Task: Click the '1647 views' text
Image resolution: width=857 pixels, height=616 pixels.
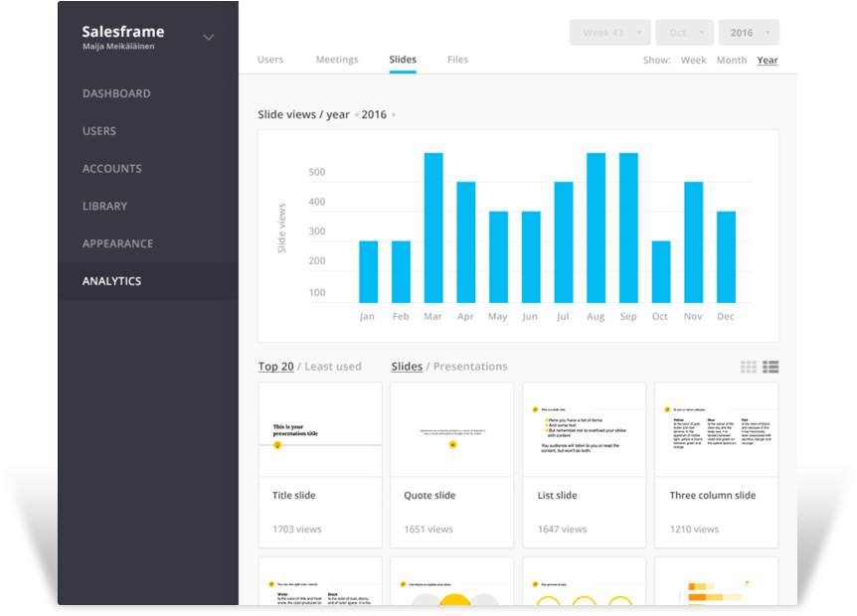Action: [562, 530]
